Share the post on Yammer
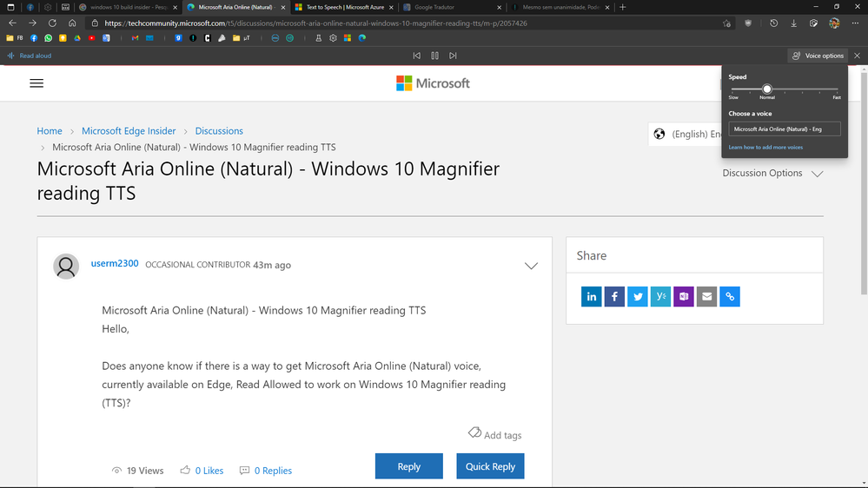This screenshot has width=868, height=488. [x=660, y=297]
